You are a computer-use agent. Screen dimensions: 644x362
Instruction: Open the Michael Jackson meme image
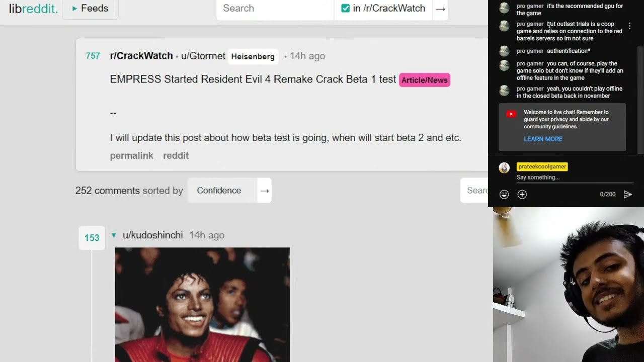[202, 305]
